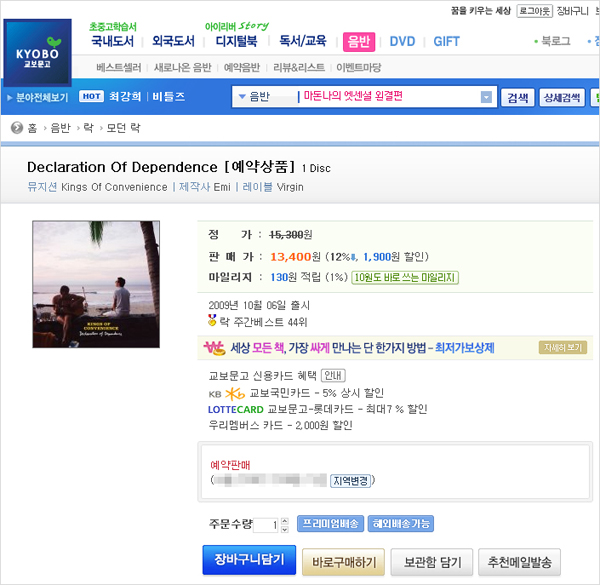Click the 자세히 보기 button on banner

[563, 347]
